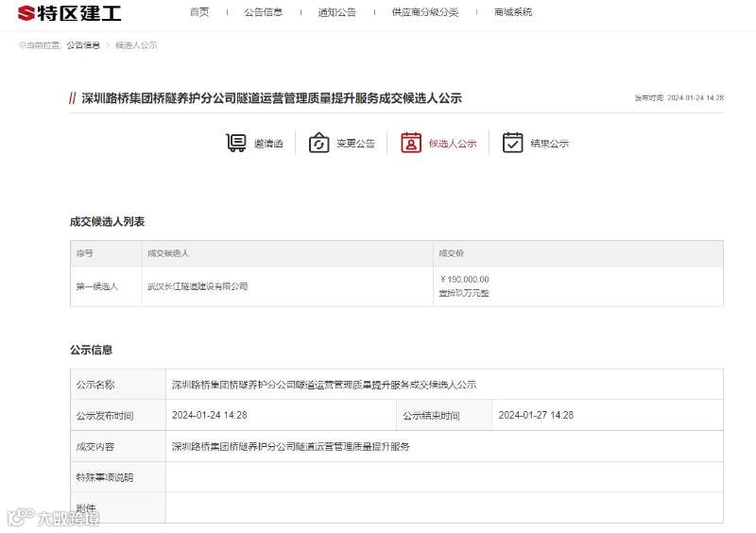Select the 2024-01-24 14:28 publish time value
Viewport: 756px width, 533px height.
209,415
